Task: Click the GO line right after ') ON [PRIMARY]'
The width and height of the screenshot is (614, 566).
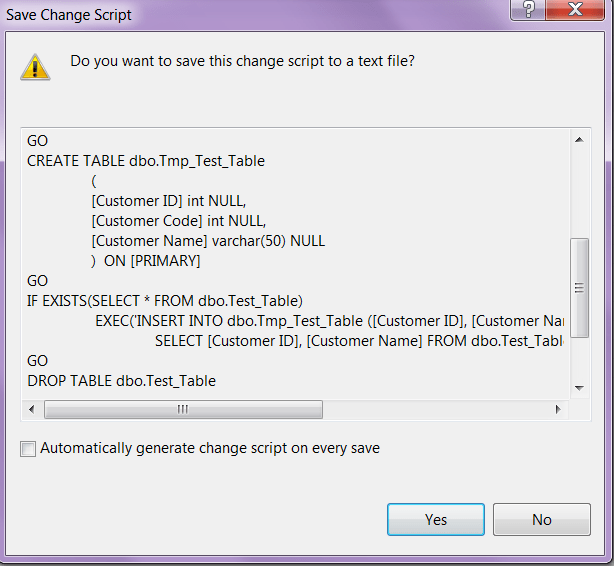Action: tap(38, 281)
